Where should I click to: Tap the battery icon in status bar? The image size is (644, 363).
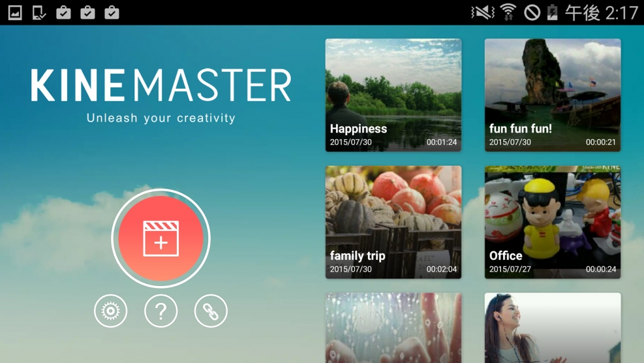point(552,12)
